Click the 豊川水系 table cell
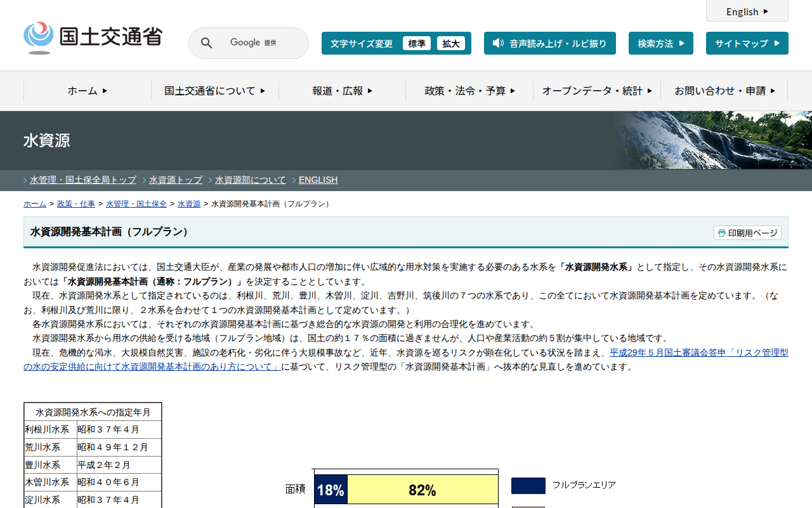This screenshot has height=508, width=812. click(51, 465)
